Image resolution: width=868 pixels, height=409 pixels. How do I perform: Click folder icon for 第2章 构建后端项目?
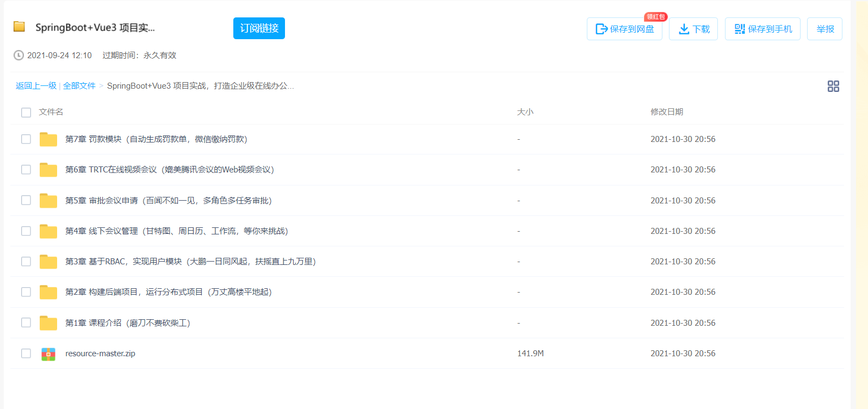[x=48, y=292]
